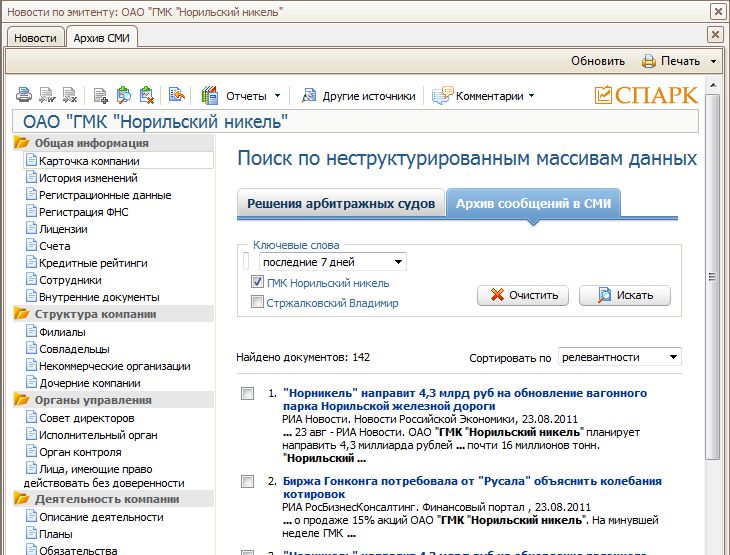The width and height of the screenshot is (730, 555).
Task: Click the folder icon beside Структура компании
Action: (x=22, y=314)
